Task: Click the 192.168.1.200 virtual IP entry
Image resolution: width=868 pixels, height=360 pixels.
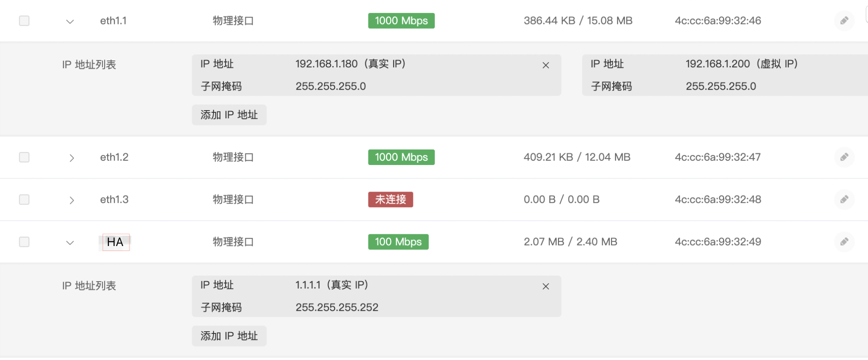Action: tap(741, 64)
